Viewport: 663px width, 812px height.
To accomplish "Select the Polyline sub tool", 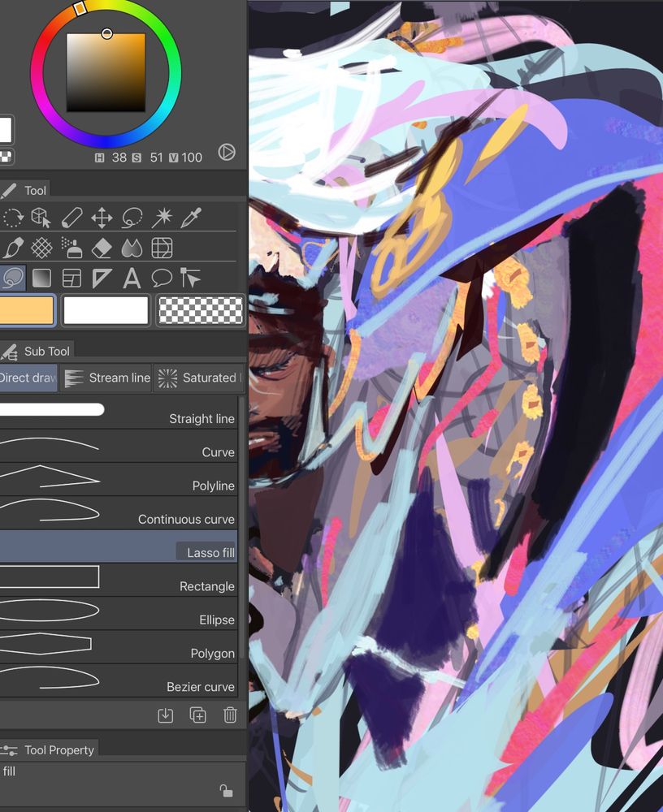I will 118,480.
